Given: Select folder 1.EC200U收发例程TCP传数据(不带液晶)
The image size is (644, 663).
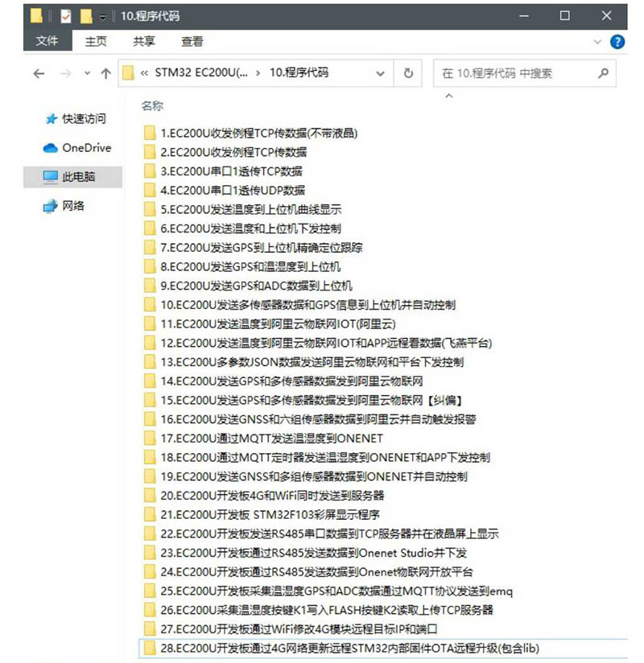Looking at the screenshot, I should pos(259,134).
